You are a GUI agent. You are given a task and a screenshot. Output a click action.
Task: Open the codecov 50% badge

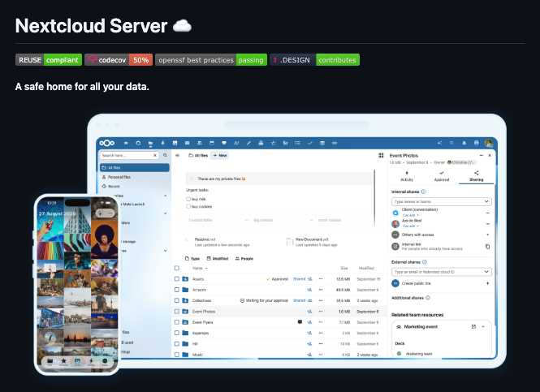click(x=119, y=60)
